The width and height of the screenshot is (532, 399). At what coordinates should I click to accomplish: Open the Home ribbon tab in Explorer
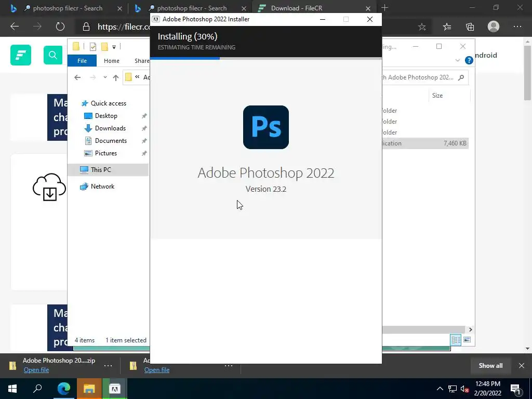pos(112,61)
